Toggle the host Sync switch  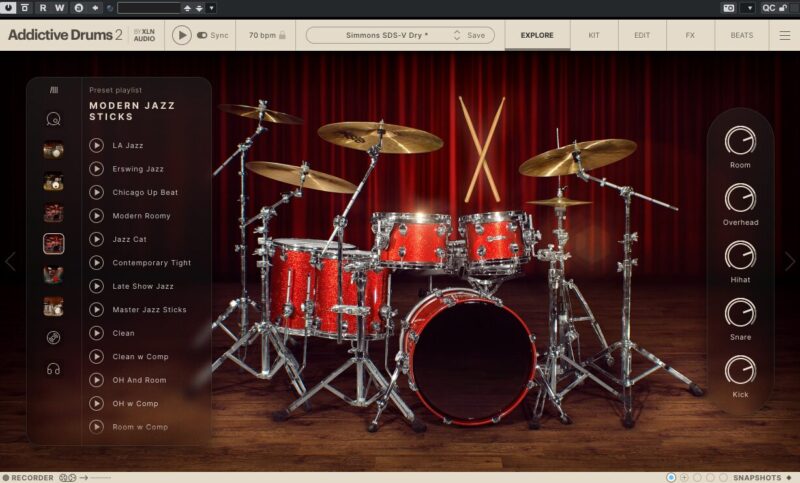pos(203,35)
